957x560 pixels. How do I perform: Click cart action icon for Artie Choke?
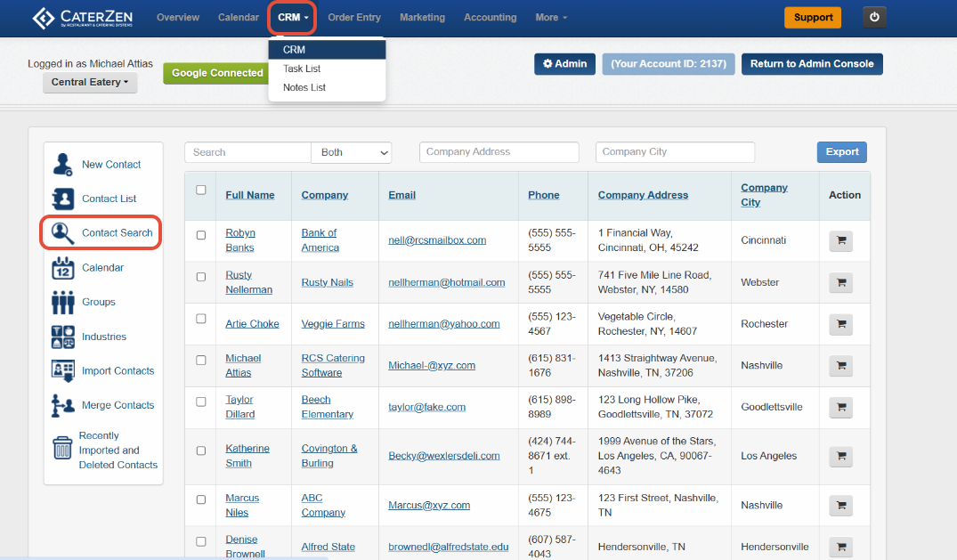(x=841, y=324)
